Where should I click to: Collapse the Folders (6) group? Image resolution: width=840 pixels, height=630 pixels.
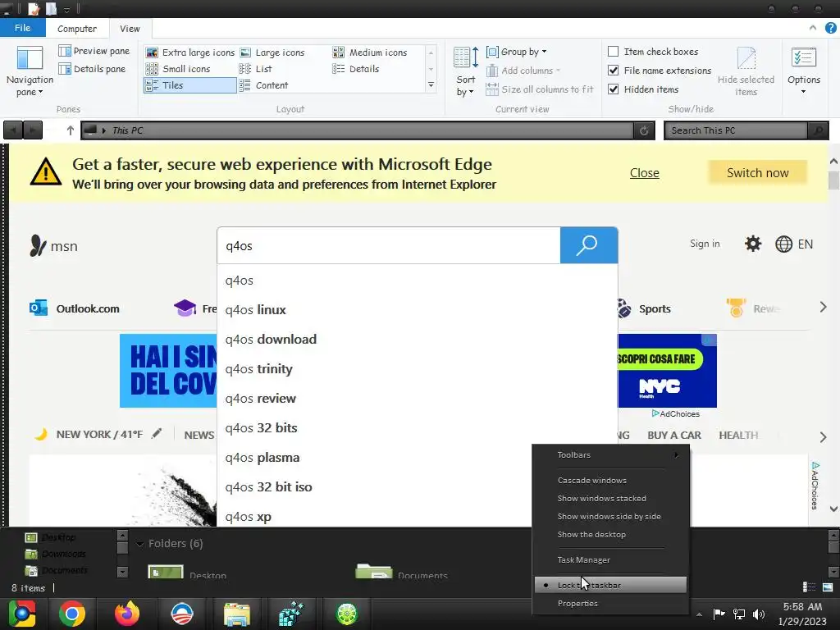click(x=139, y=544)
